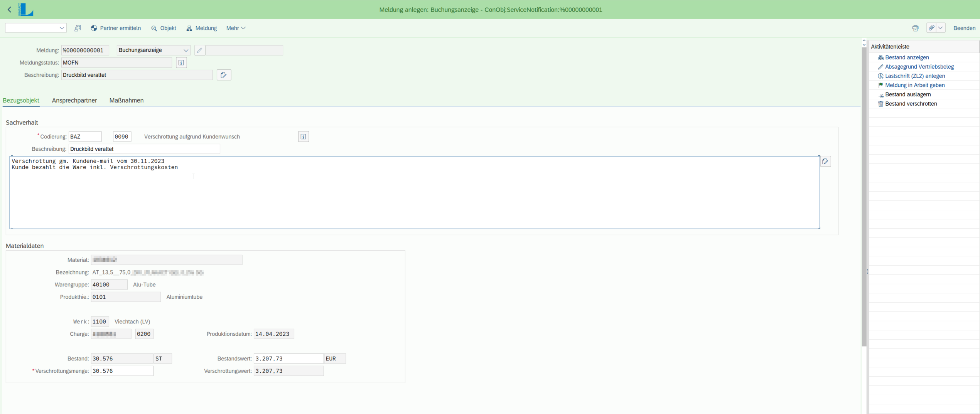This screenshot has width=980, height=414.
Task: Open the dropdown arrow beside attachment icon
Action: click(x=941, y=28)
